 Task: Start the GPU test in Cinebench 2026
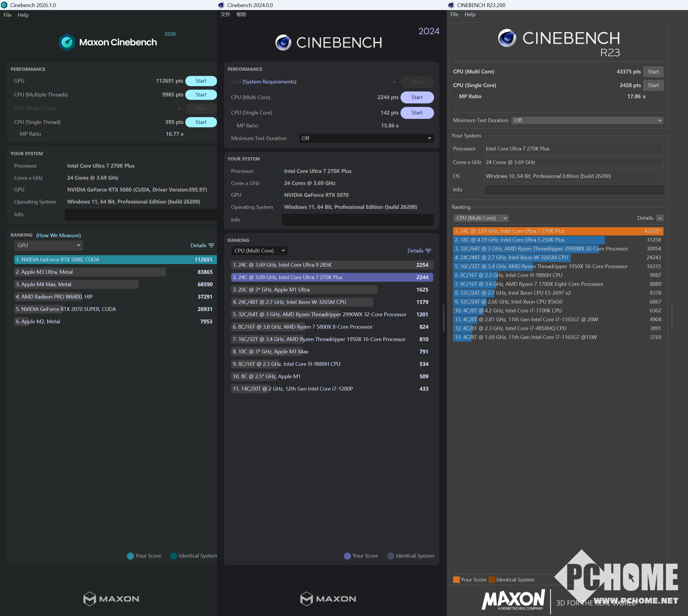click(201, 81)
